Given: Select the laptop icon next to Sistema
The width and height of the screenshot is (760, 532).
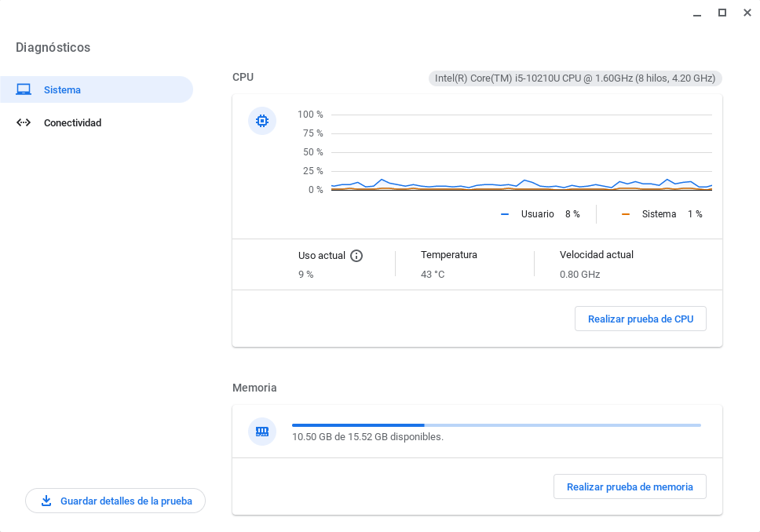Looking at the screenshot, I should coord(23,89).
